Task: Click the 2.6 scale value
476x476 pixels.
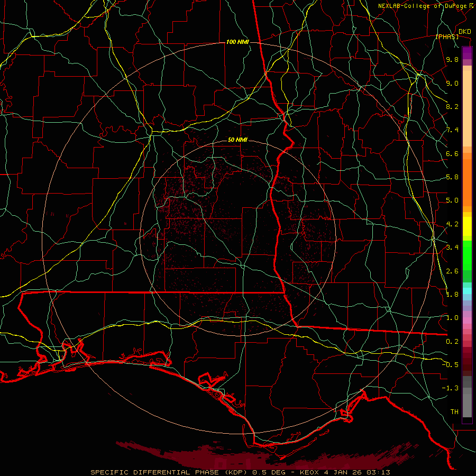Action: (452, 271)
